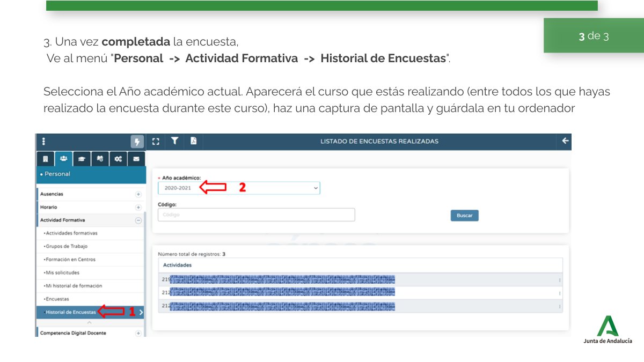Screen dimensions: 644x362
Task: Collapse the Actividad Formativa section
Action: (x=138, y=220)
